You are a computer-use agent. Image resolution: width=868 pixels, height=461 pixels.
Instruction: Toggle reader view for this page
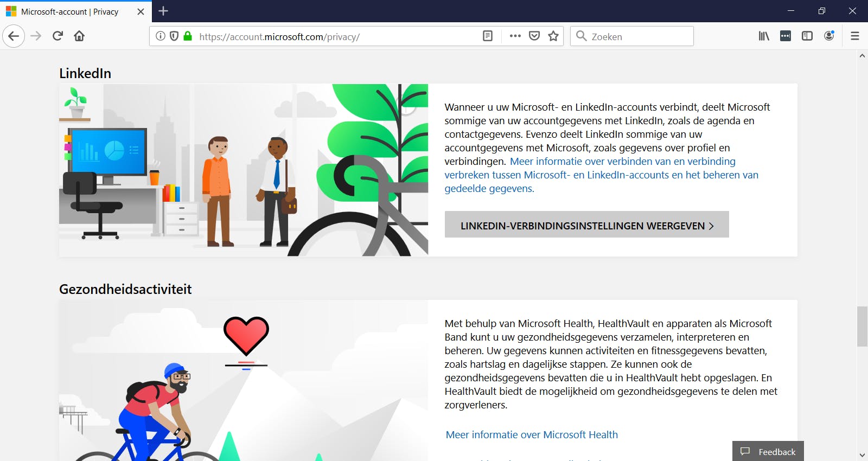488,36
